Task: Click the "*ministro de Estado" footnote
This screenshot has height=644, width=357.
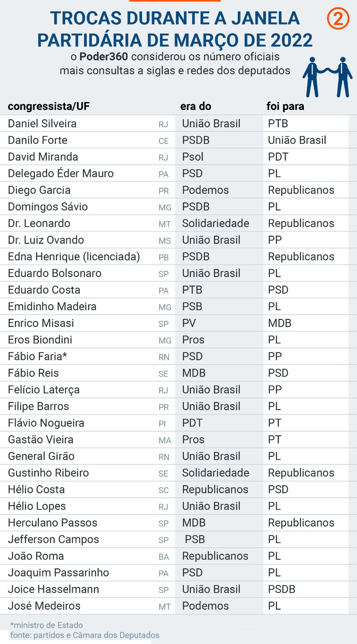Action: (x=47, y=625)
